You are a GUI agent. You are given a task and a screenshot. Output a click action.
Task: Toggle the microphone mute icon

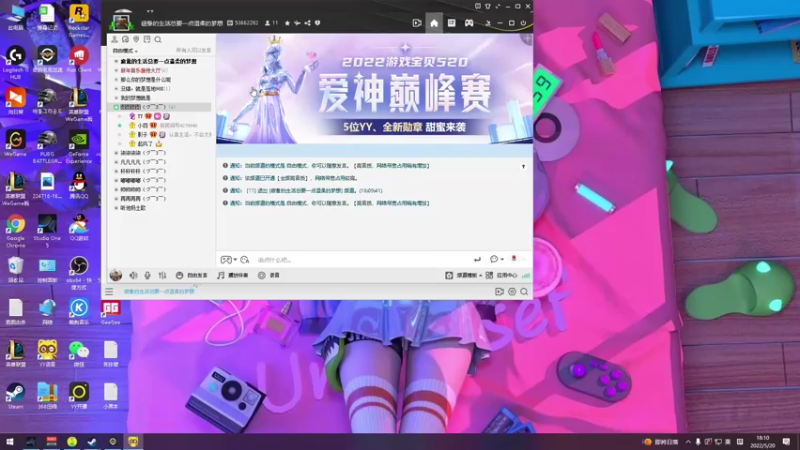click(x=147, y=276)
